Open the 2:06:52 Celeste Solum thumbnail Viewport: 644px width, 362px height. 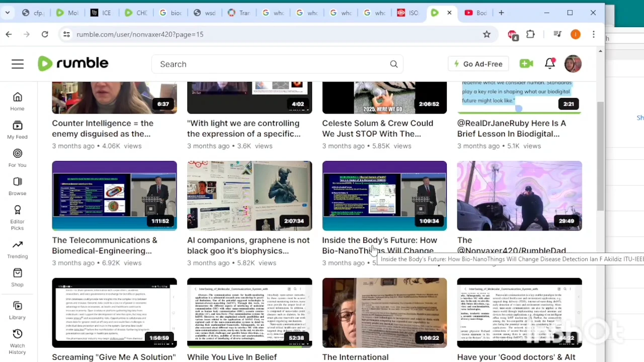tap(384, 98)
